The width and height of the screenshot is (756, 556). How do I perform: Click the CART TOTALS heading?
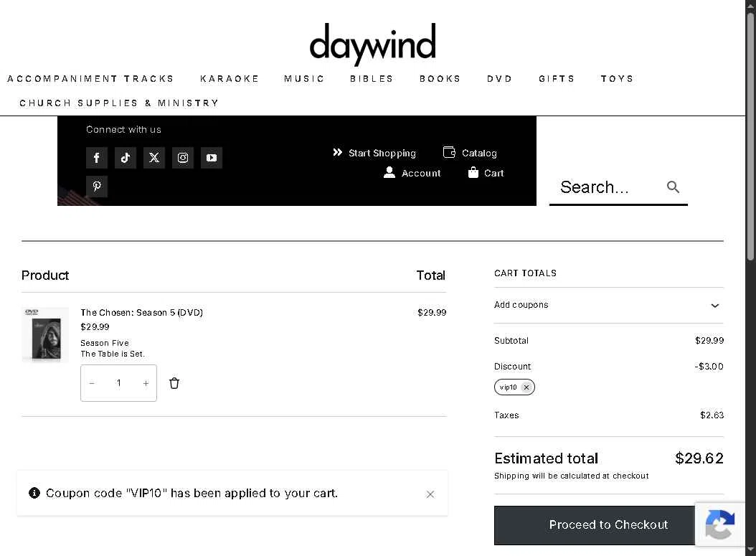pyautogui.click(x=525, y=273)
